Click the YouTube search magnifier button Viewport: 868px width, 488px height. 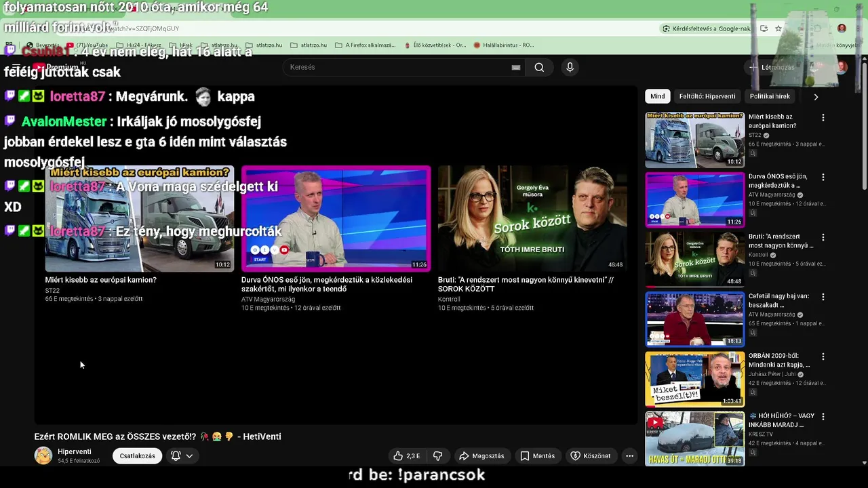tap(539, 67)
